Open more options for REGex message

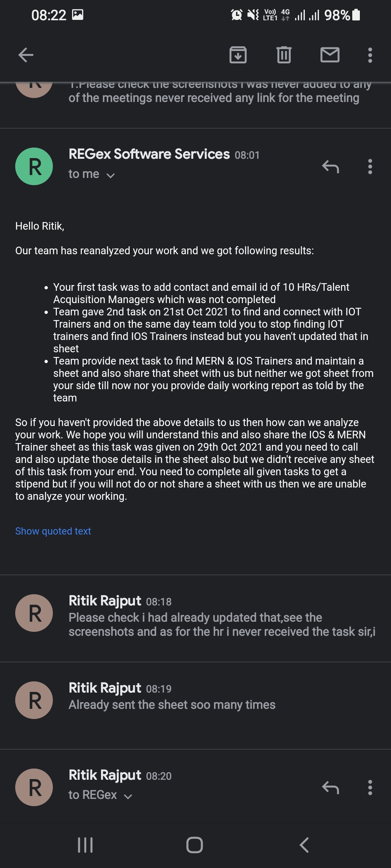370,167
